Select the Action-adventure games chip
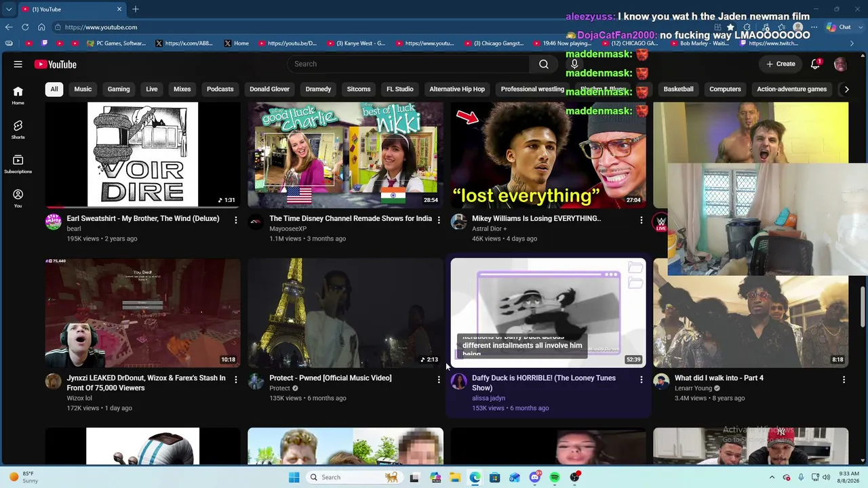868x488 pixels. point(791,89)
